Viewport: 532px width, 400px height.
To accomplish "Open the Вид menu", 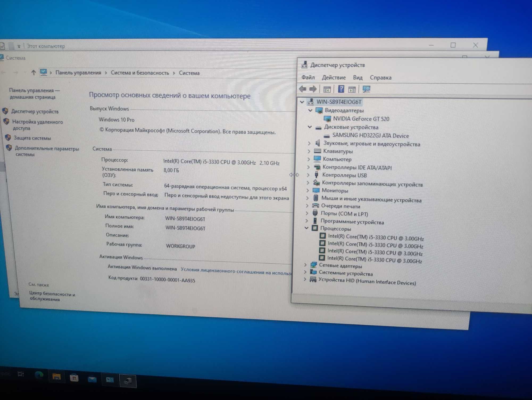I will (x=358, y=77).
